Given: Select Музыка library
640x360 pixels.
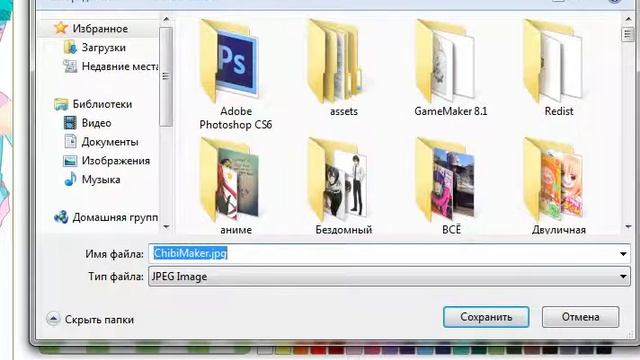Looking at the screenshot, I should coord(101,180).
